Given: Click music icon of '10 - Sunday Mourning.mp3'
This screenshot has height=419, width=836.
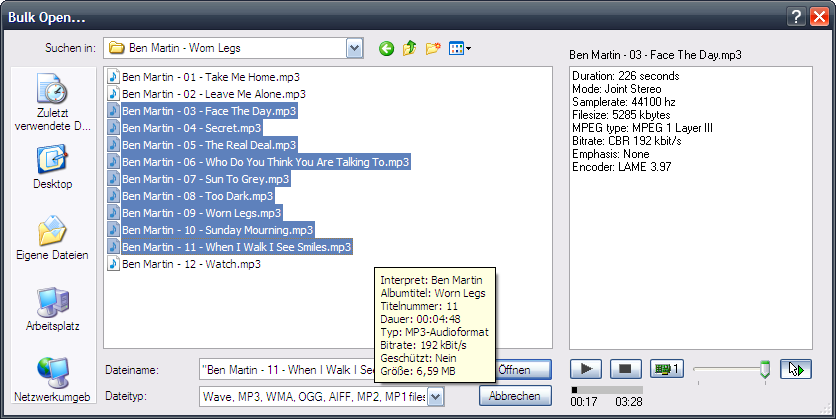Looking at the screenshot, I should pyautogui.click(x=113, y=230).
